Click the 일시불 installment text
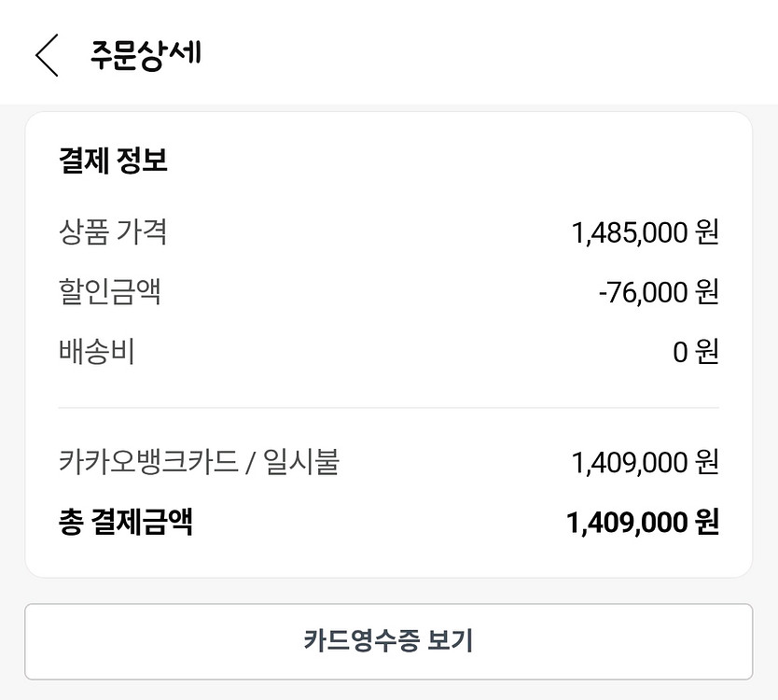778x700 pixels. click(300, 461)
